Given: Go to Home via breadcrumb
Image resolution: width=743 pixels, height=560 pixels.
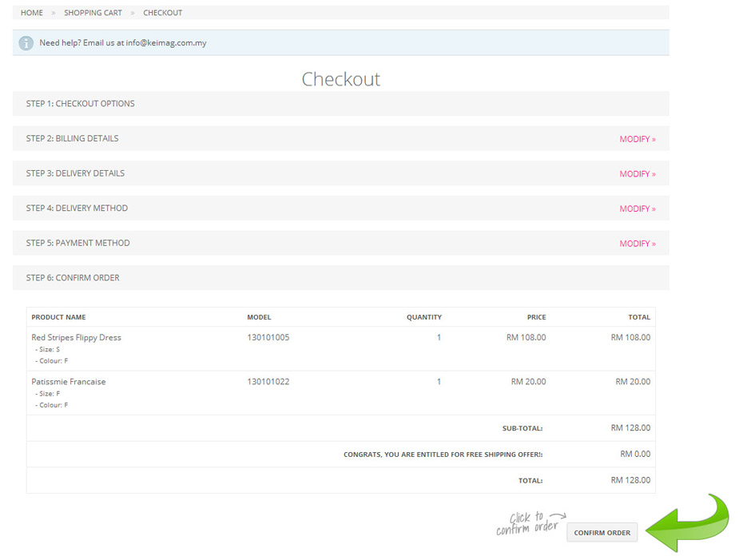Looking at the screenshot, I should tap(32, 13).
